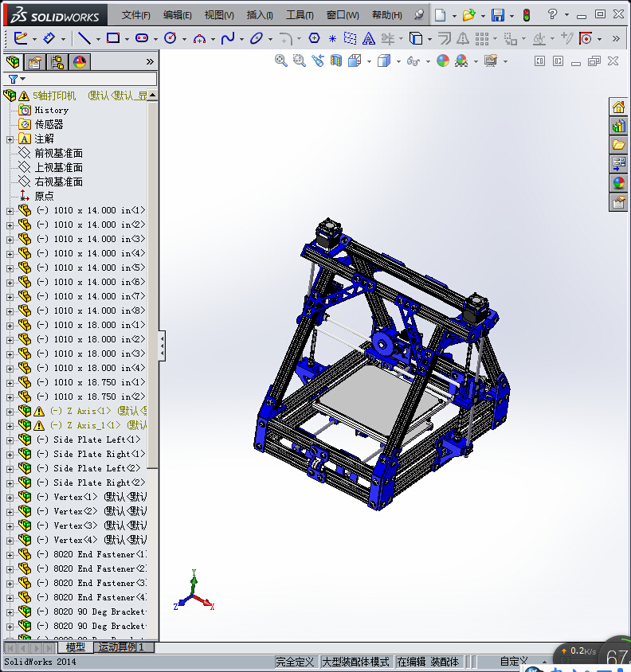The width and height of the screenshot is (631, 672).
Task: Open the View Orientation cube icon
Action: [x=355, y=61]
